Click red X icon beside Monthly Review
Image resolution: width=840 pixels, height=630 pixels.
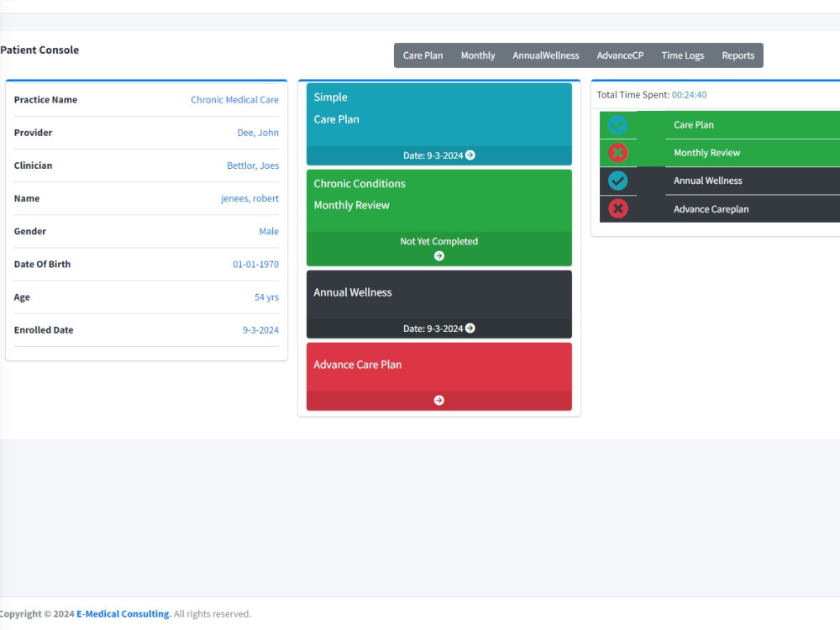pos(617,153)
